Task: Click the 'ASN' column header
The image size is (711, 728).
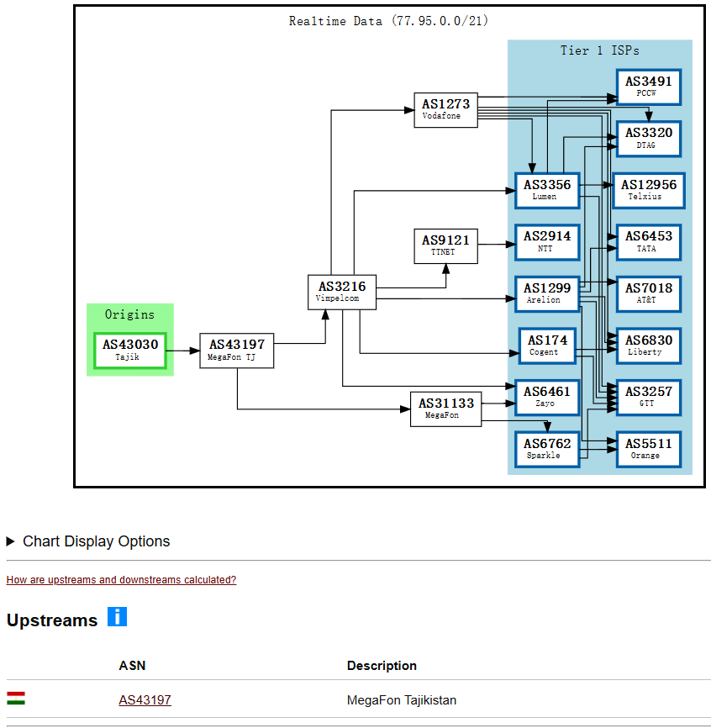Action: (x=132, y=666)
